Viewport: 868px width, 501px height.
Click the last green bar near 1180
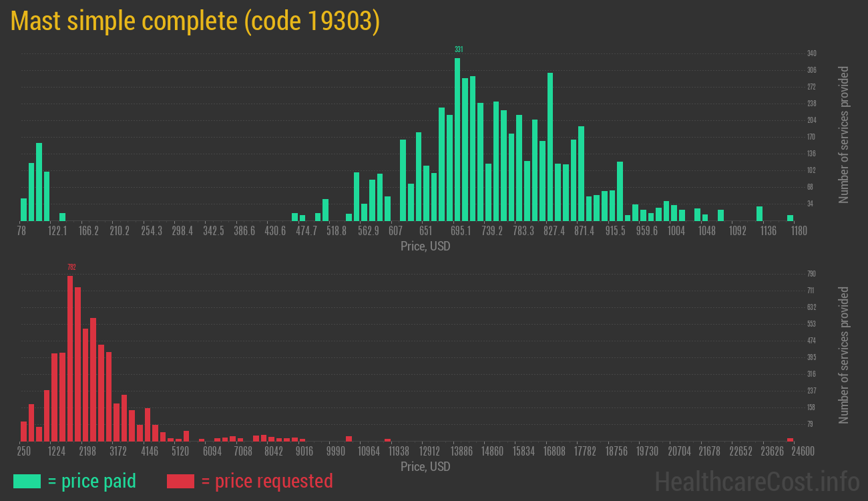point(790,218)
